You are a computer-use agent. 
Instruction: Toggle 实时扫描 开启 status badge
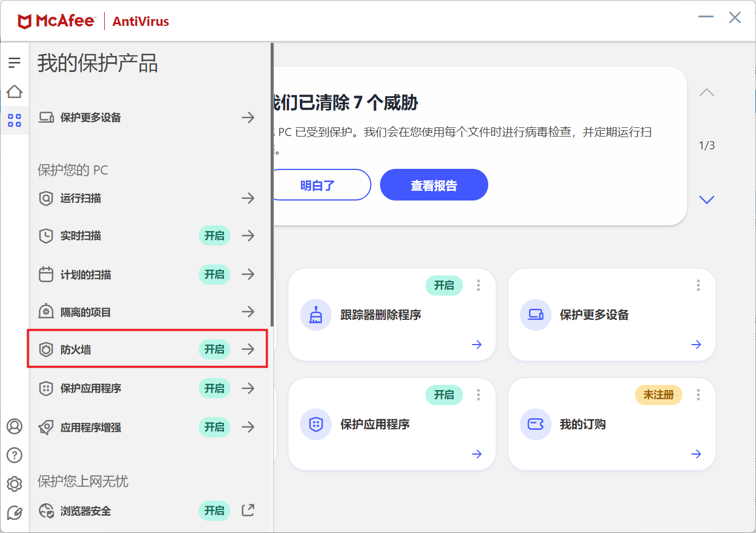click(214, 236)
